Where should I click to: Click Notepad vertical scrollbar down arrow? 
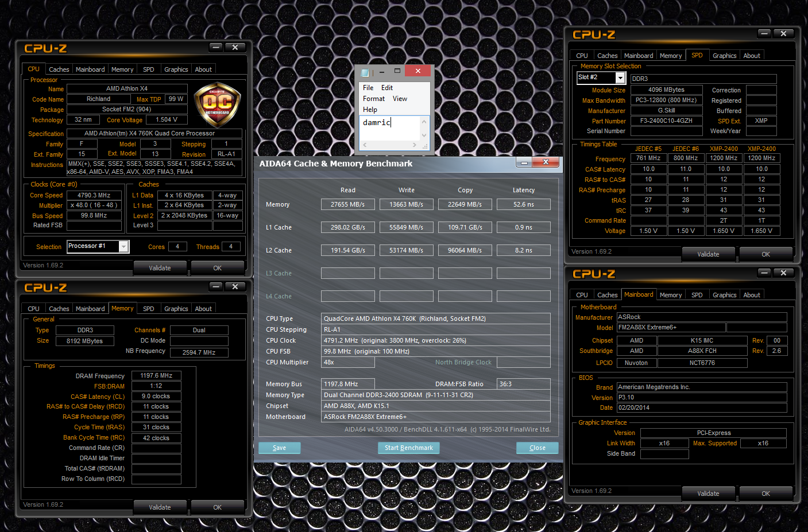coord(424,135)
